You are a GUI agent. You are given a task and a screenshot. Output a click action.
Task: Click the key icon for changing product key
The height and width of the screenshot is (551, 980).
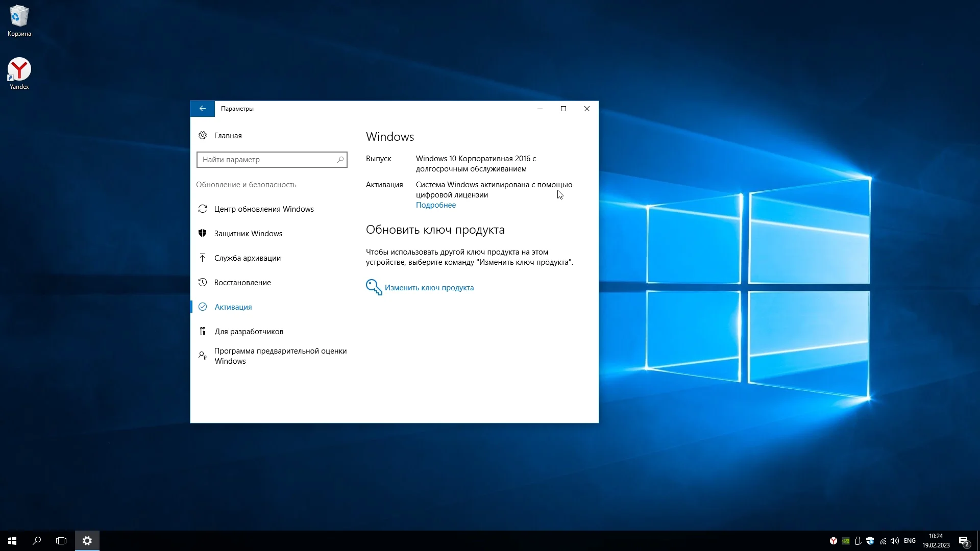374,287
